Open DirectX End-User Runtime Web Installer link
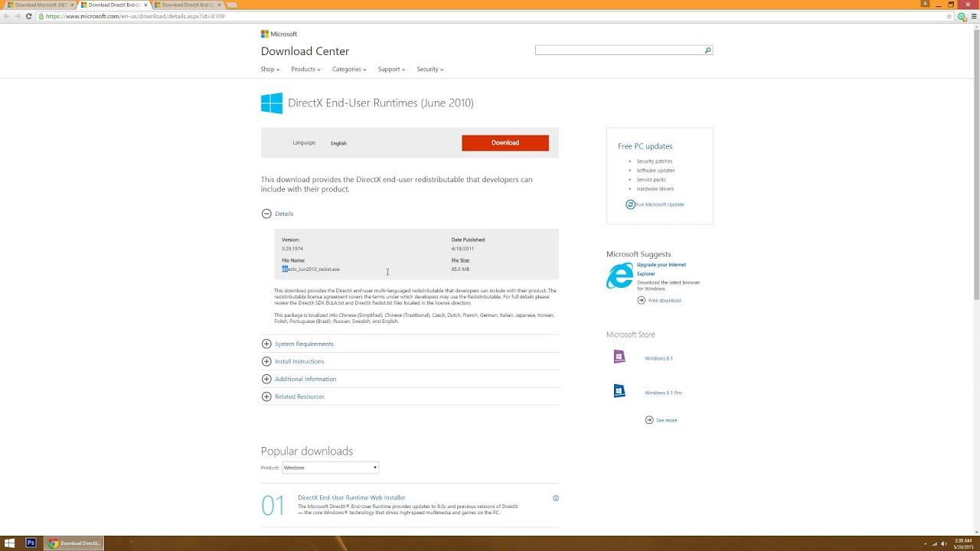The height and width of the screenshot is (551, 980). [351, 497]
